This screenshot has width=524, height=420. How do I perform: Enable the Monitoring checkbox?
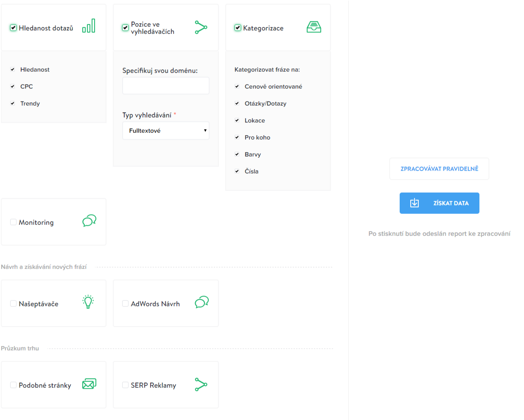coord(14,222)
